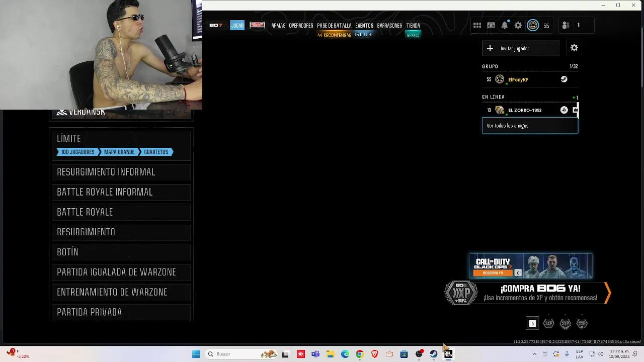This screenshot has height=362, width=644.
Task: Select PARTIDA PRIVADA
Action: (x=121, y=312)
